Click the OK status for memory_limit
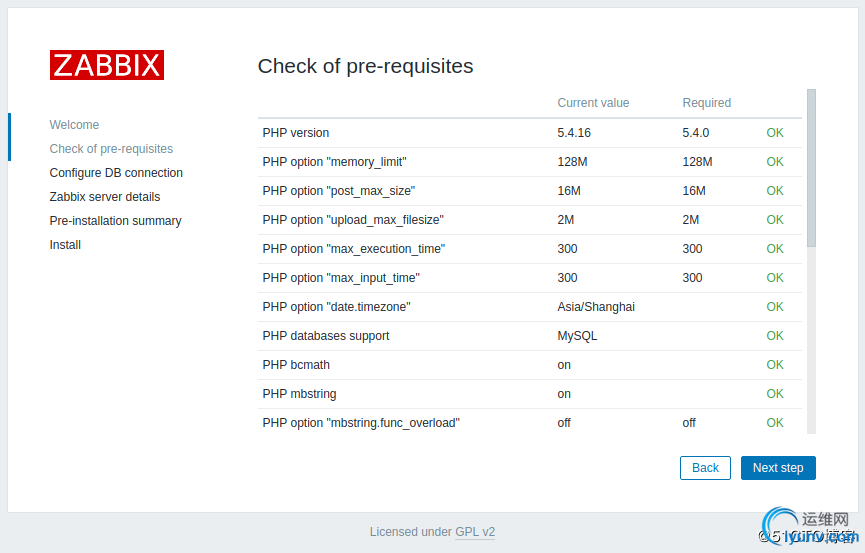865x553 pixels. 775,162
